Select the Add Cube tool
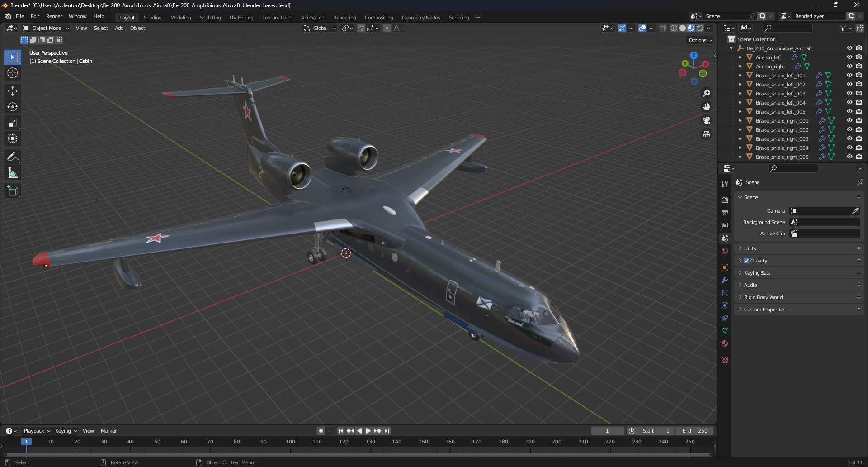Screen dimensions: 868x467 click(13, 191)
